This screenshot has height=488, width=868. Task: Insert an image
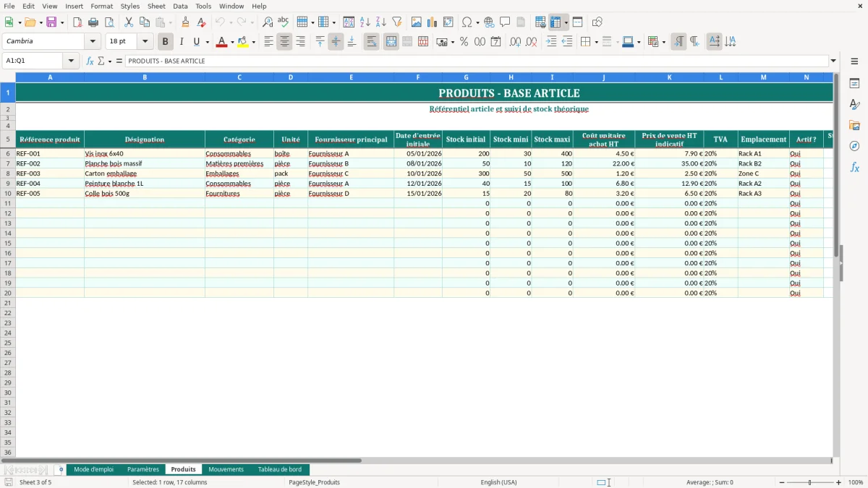pyautogui.click(x=417, y=22)
